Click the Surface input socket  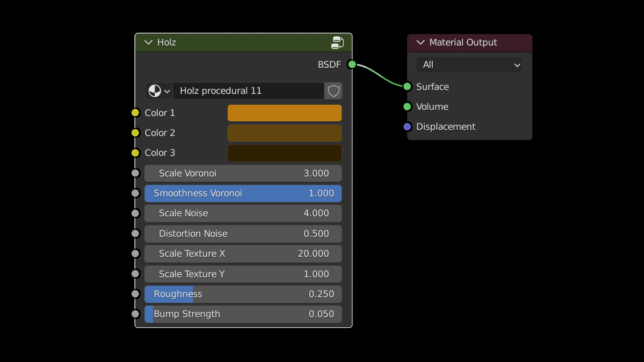[x=407, y=87]
